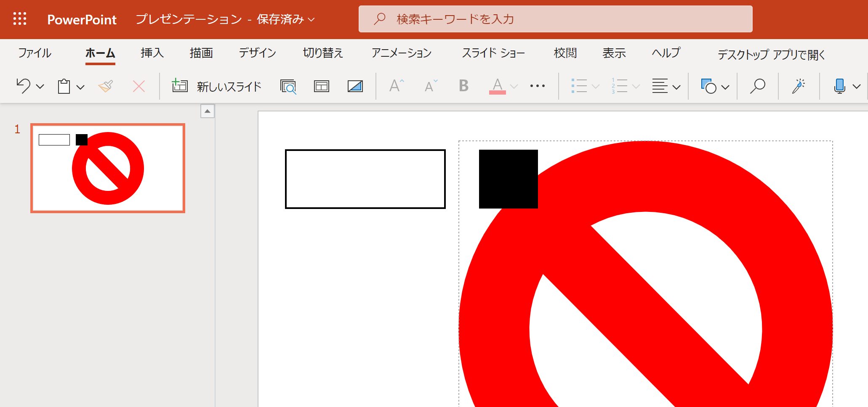Viewport: 868px width, 407px height.
Task: Click the text alignment icon
Action: [x=660, y=86]
